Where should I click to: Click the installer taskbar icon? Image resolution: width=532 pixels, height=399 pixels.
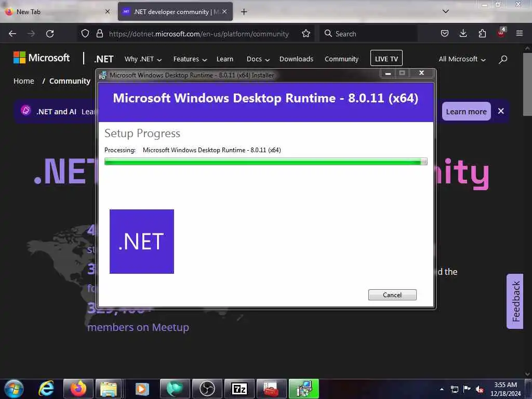(x=303, y=389)
